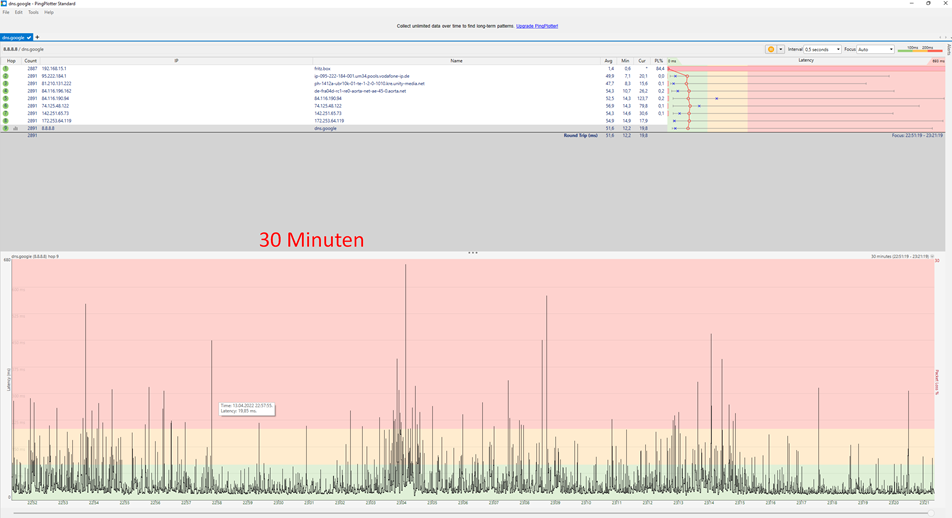This screenshot has height=518, width=952.
Task: Click the Latency graph column header
Action: 806,61
